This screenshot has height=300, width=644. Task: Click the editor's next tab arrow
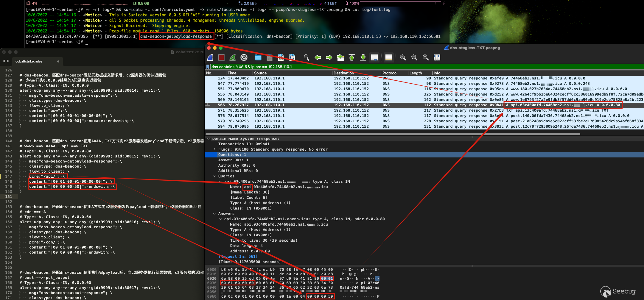point(8,61)
